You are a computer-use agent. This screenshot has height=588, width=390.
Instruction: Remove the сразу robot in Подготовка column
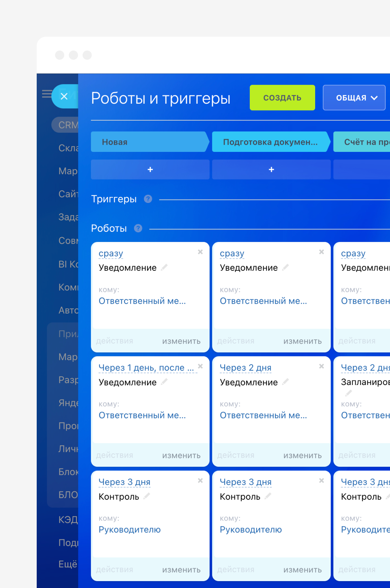(321, 252)
